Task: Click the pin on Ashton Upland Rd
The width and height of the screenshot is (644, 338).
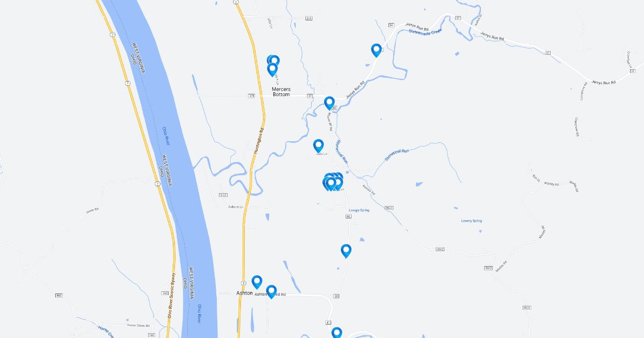Action: pos(271,292)
